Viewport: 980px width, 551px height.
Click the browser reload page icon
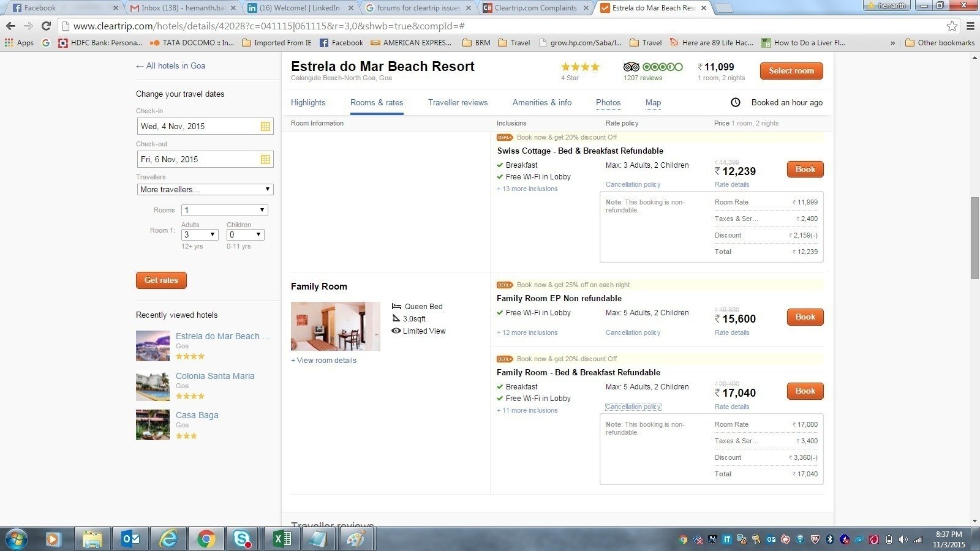(x=46, y=26)
